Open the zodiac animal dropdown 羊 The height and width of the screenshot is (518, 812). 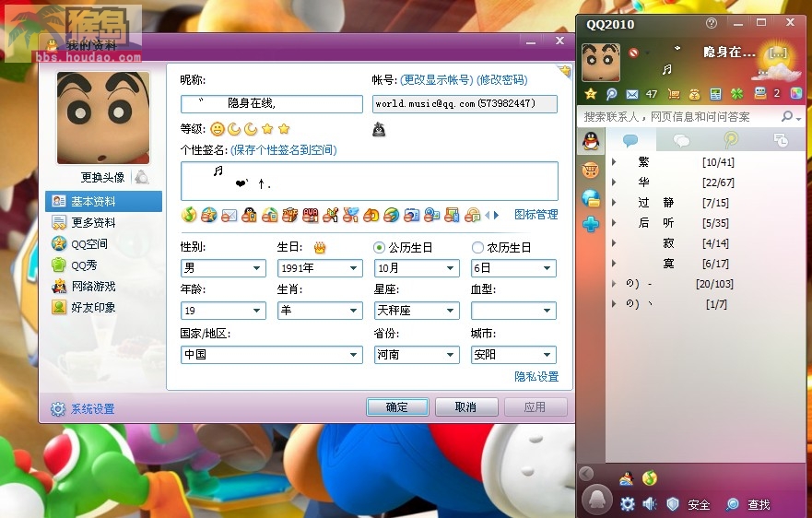tap(320, 311)
